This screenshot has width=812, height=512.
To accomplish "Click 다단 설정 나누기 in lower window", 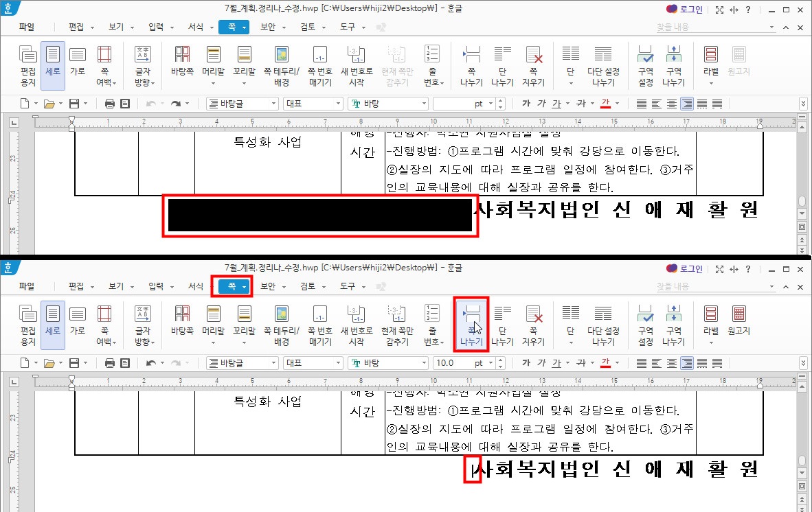I will [x=603, y=325].
